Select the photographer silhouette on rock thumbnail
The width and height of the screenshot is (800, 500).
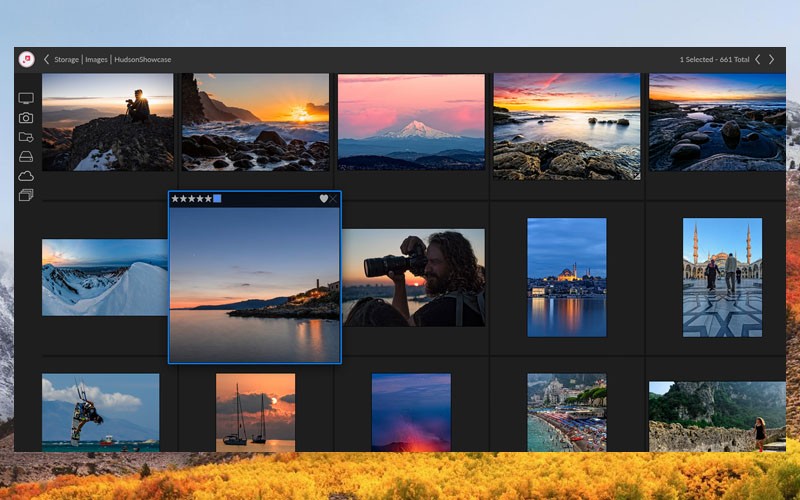108,122
